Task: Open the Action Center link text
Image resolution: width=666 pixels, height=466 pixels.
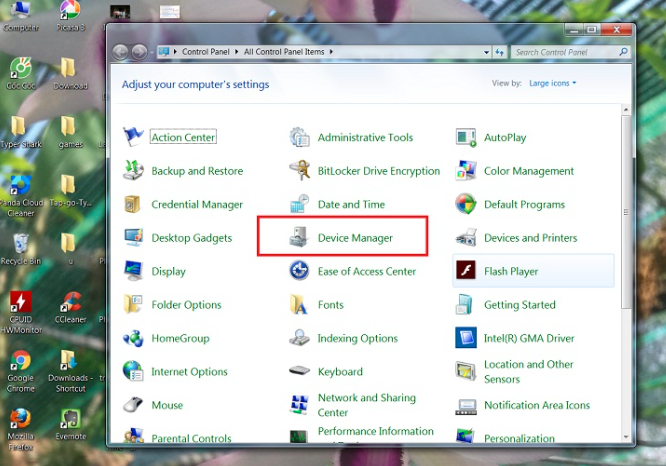Action: [183, 137]
